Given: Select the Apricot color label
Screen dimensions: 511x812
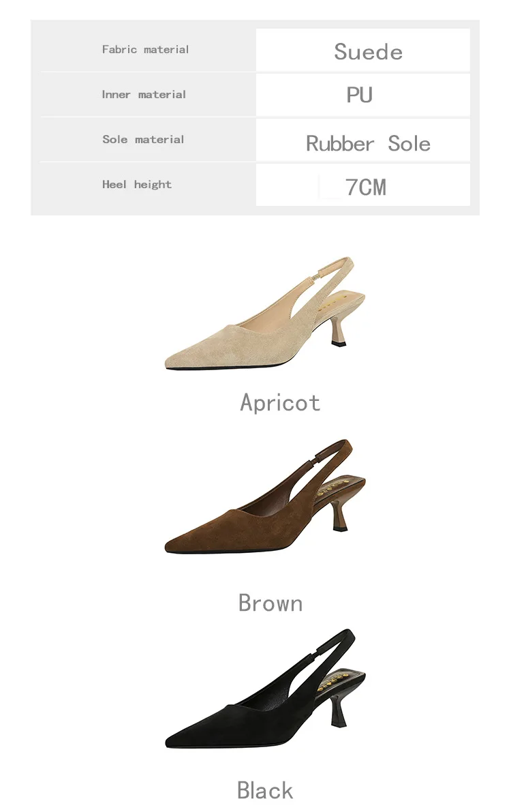Looking at the screenshot, I should [280, 402].
